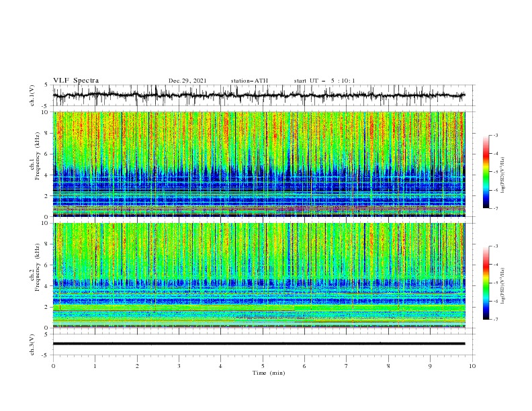
Task: Click the "station=ATH" label
Action: click(x=249, y=81)
